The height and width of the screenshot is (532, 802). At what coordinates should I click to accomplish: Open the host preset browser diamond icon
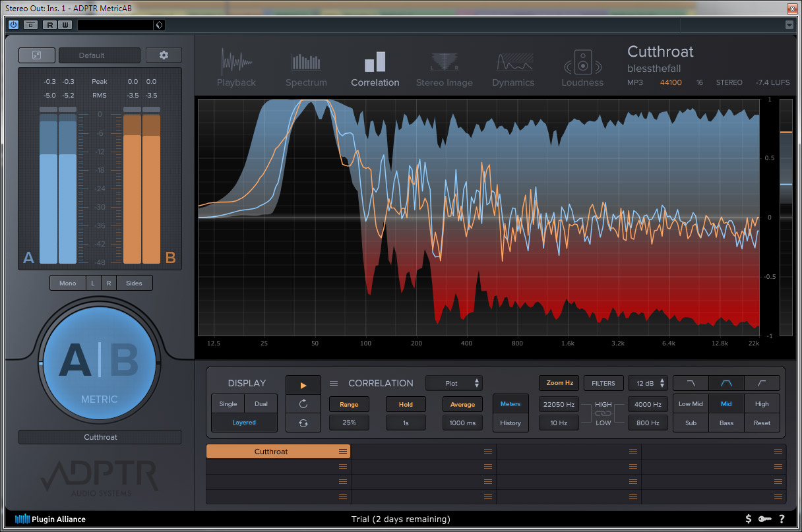point(158,25)
